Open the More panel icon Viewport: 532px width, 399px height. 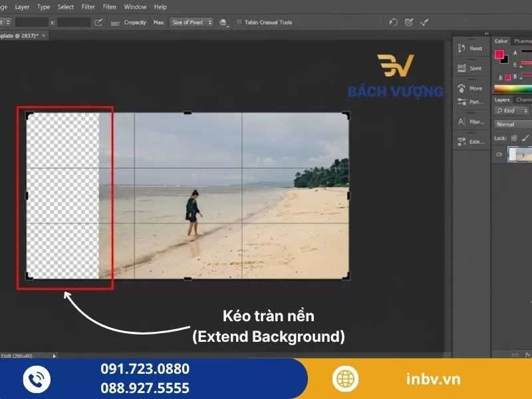462,88
